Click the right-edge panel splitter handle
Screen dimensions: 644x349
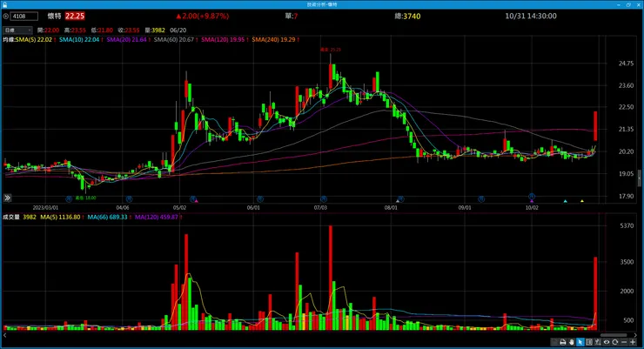(x=640, y=178)
